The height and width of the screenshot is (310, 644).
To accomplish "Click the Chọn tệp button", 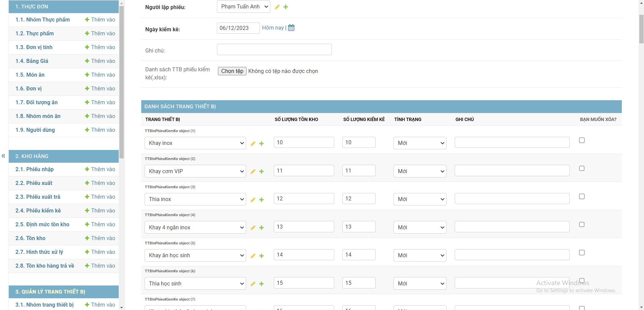I will (x=232, y=71).
